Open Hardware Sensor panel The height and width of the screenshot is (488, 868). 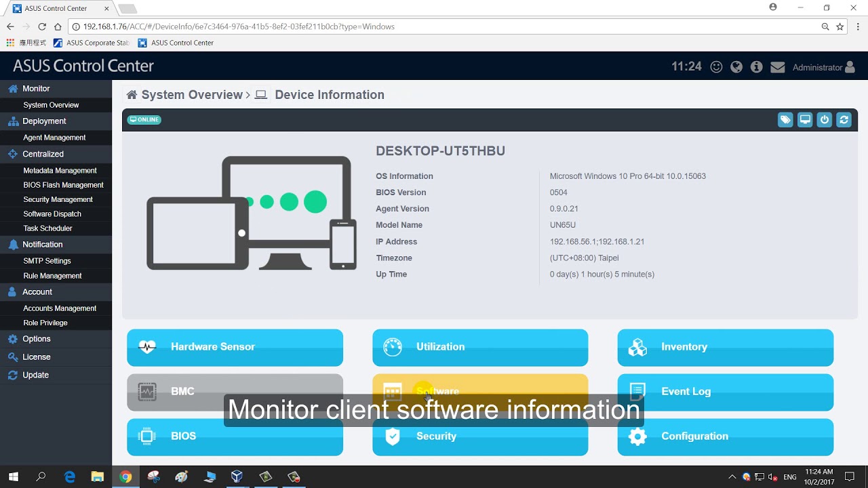(235, 347)
